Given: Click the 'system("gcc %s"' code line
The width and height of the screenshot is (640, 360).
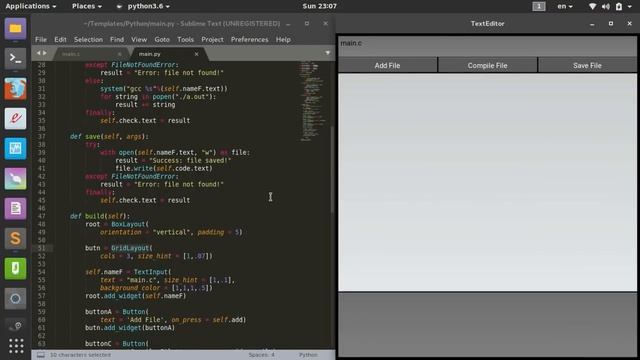Looking at the screenshot, I should click(x=164, y=88).
